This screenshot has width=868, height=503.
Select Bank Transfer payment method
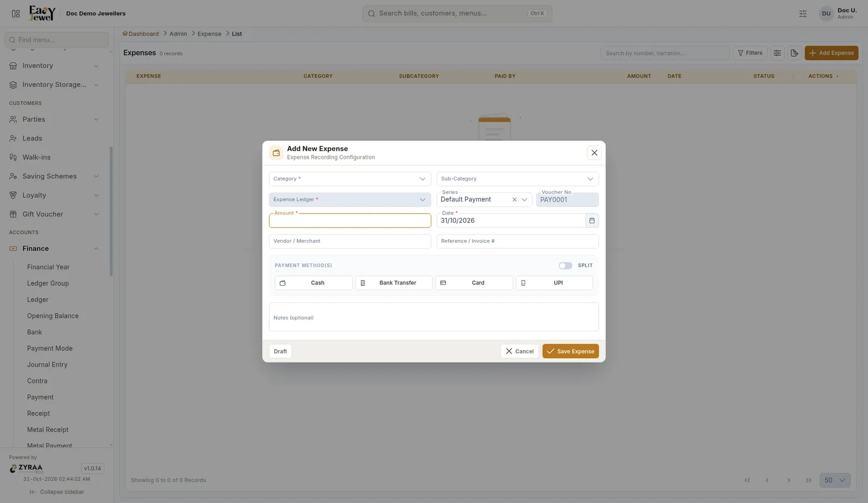pos(394,283)
